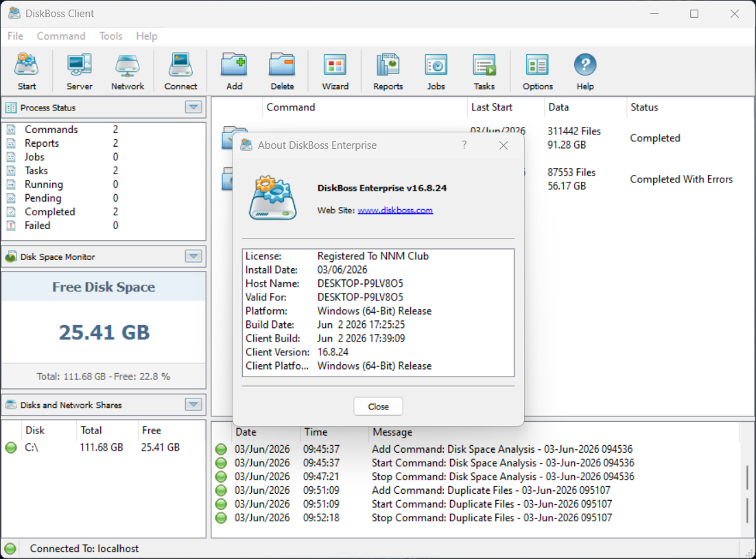Click the Total column header in disks list
Screen dimensions: 756x559
tap(107, 430)
